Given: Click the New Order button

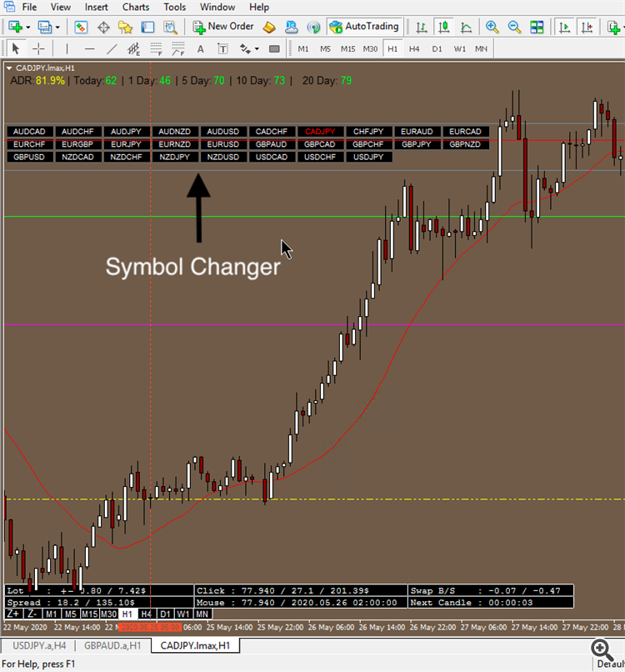Looking at the screenshot, I should point(223,27).
